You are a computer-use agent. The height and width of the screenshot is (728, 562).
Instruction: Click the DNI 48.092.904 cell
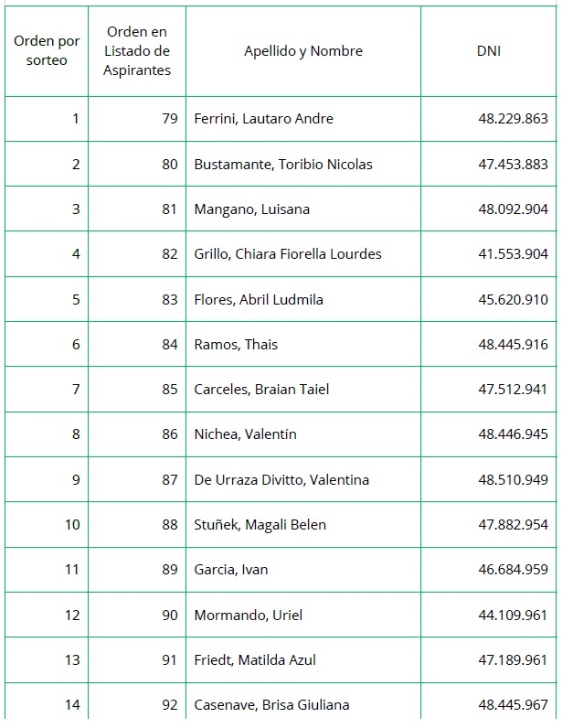tap(512, 209)
